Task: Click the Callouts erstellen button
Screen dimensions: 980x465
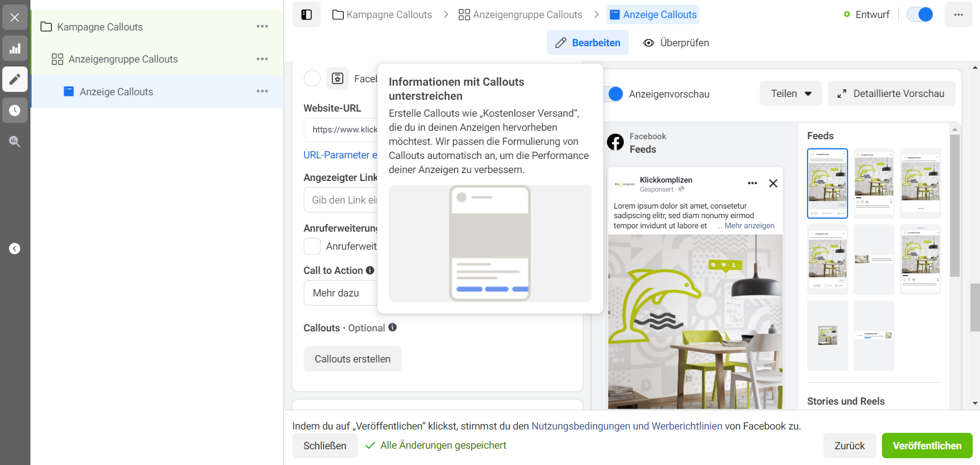Action: (x=352, y=359)
